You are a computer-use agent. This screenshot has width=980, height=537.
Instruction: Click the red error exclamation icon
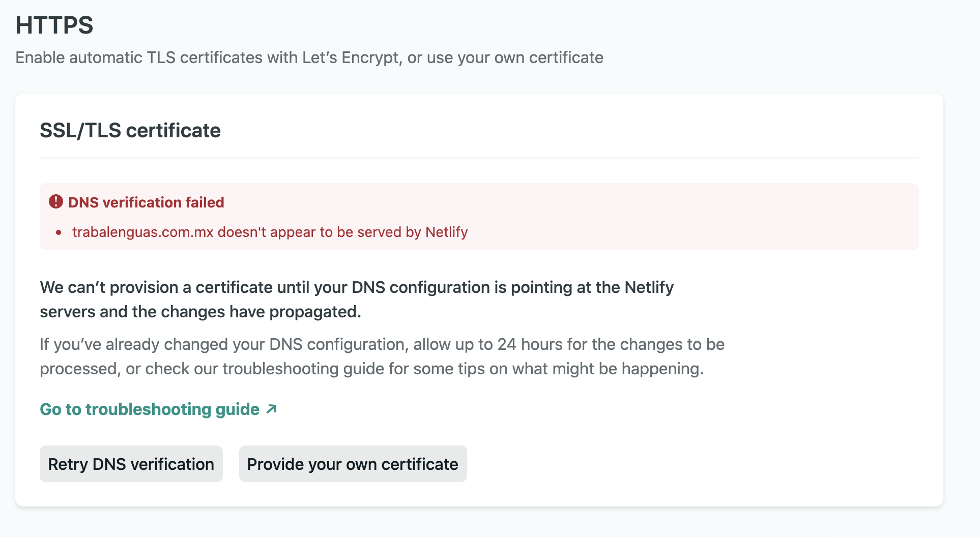pyautogui.click(x=55, y=202)
